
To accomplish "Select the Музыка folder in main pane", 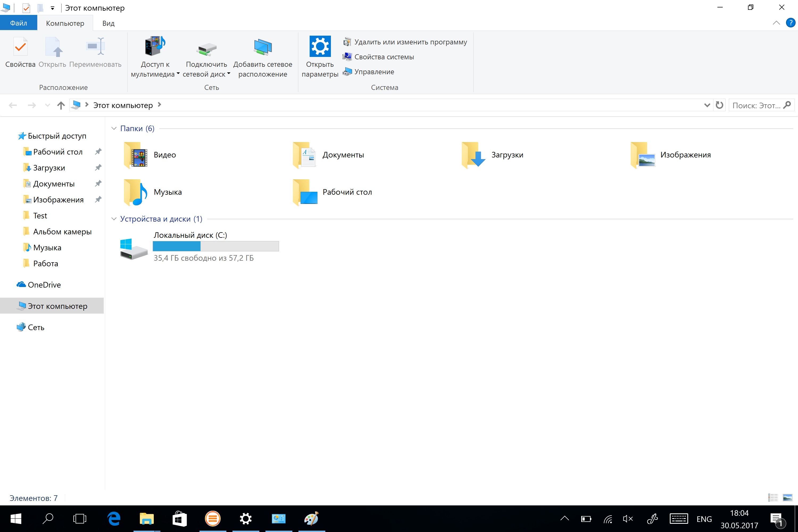I will [x=153, y=192].
